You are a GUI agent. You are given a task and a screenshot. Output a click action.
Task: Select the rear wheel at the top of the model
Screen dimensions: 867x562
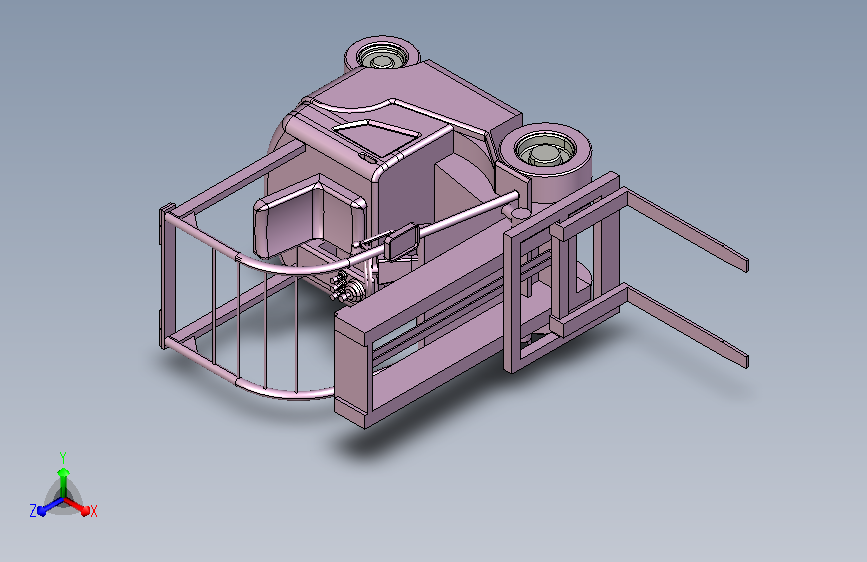click(382, 54)
